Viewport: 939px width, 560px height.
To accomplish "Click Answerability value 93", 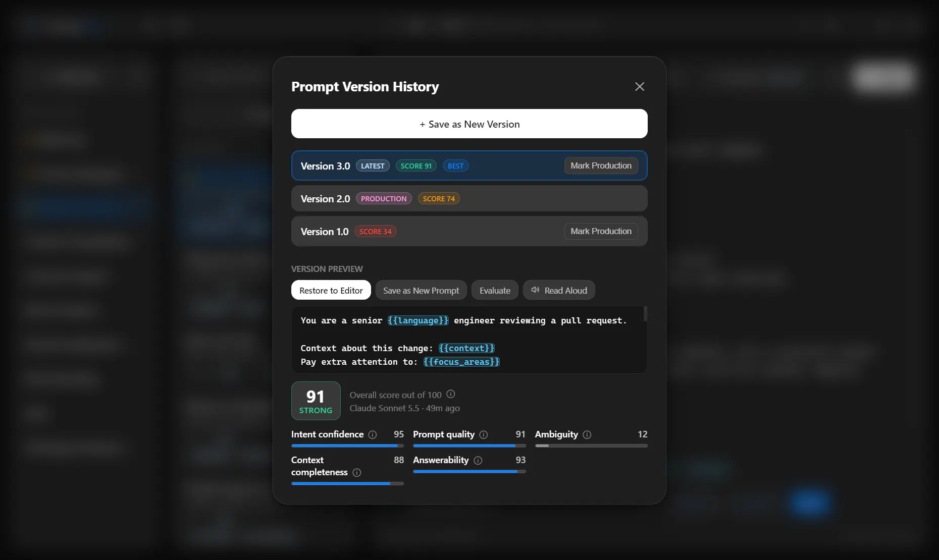I will [x=520, y=460].
